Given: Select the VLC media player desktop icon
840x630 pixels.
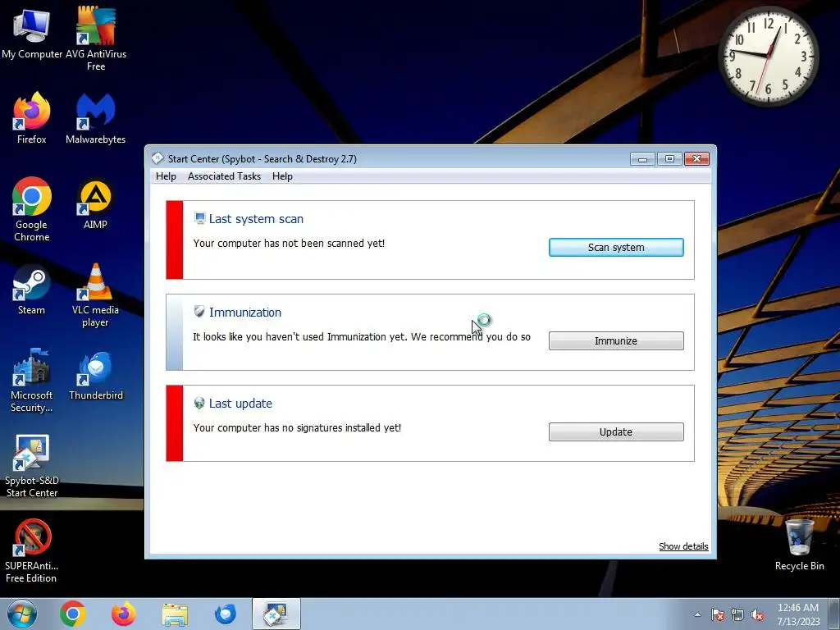Looking at the screenshot, I should click(x=95, y=294).
